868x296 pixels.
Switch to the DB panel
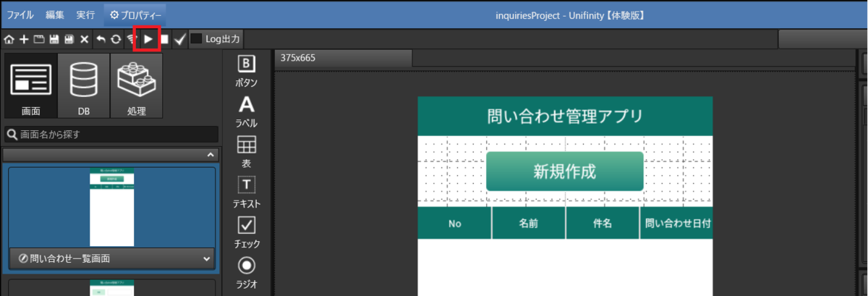pos(84,85)
